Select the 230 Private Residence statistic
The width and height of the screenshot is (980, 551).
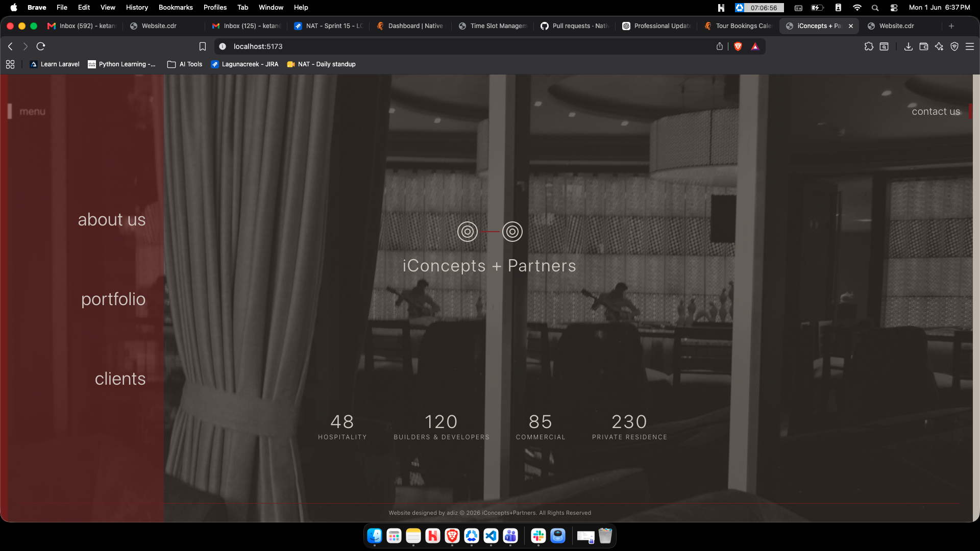pyautogui.click(x=630, y=427)
